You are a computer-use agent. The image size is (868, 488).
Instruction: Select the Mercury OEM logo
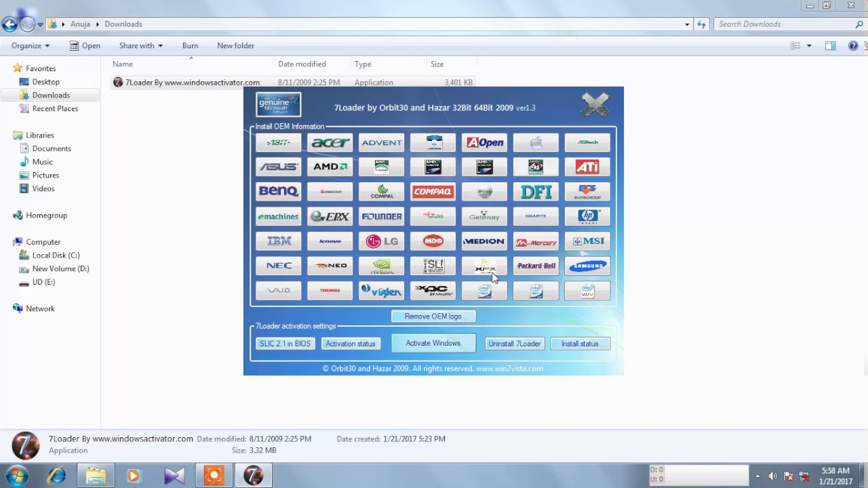point(536,241)
